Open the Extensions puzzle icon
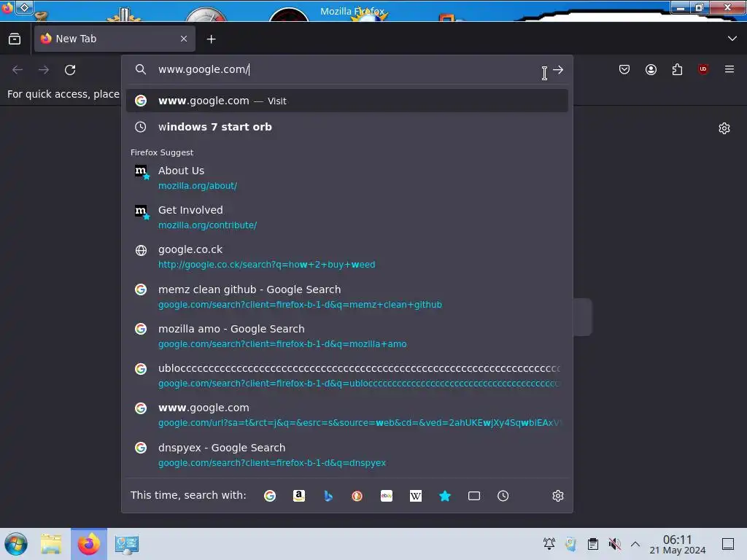747x560 pixels. point(677,69)
